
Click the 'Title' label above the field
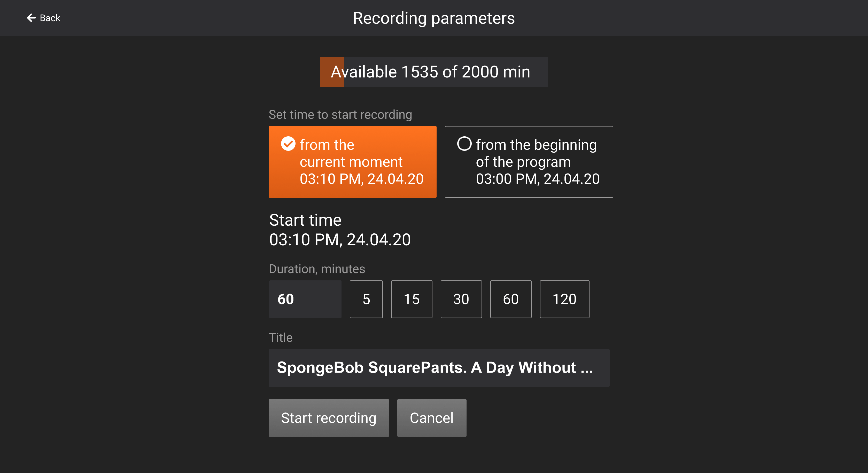280,338
